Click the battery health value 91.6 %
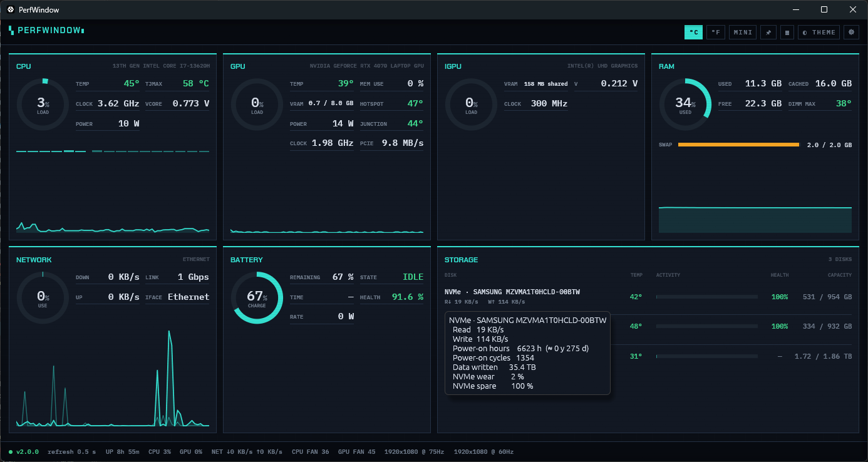Screen dimensions: 868x462 pos(408,297)
